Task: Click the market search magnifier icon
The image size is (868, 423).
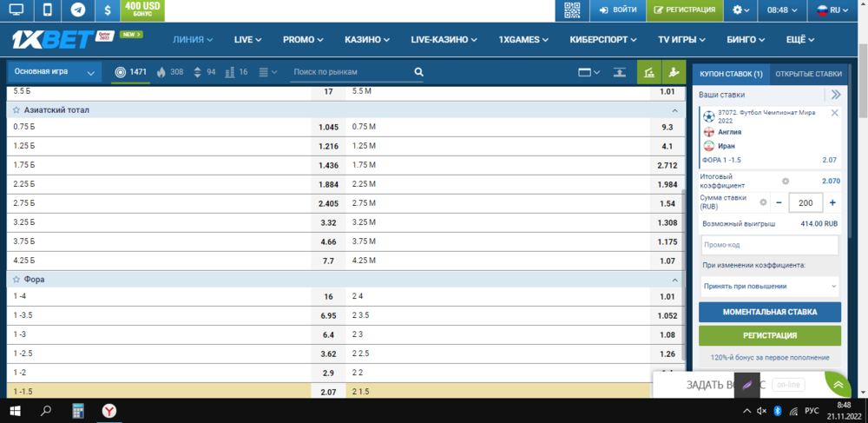Action: (419, 72)
